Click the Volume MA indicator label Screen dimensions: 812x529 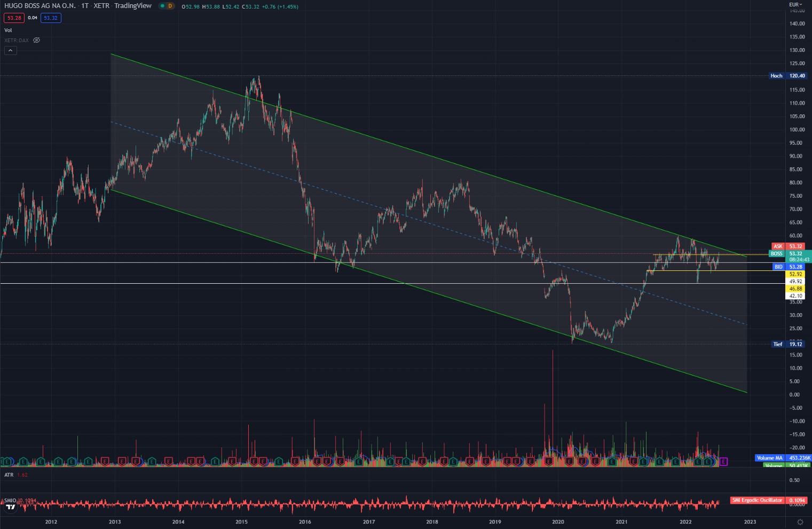pos(769,458)
